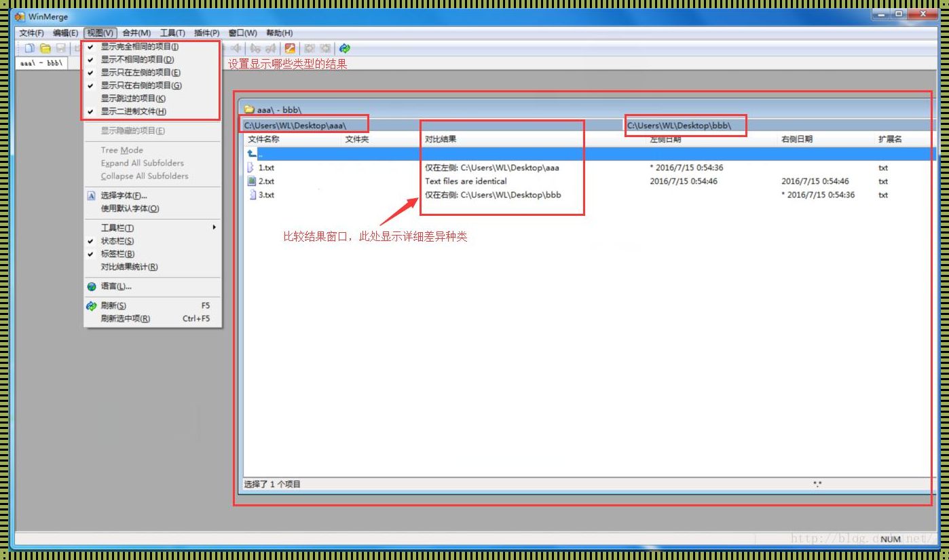Sort by 文件夹 column header
The width and height of the screenshot is (949, 560).
tap(381, 139)
